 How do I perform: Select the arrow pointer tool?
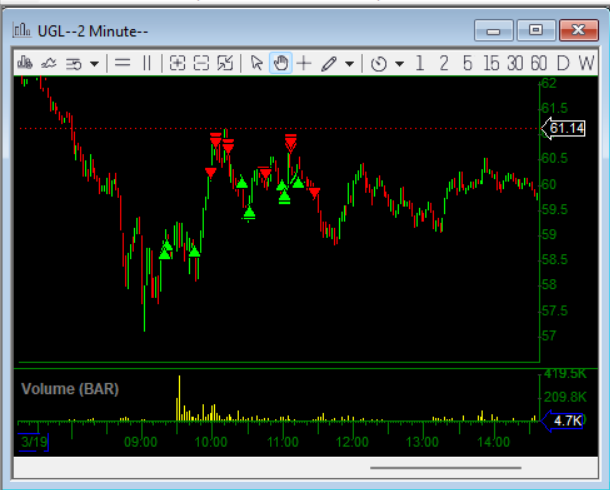tap(257, 63)
